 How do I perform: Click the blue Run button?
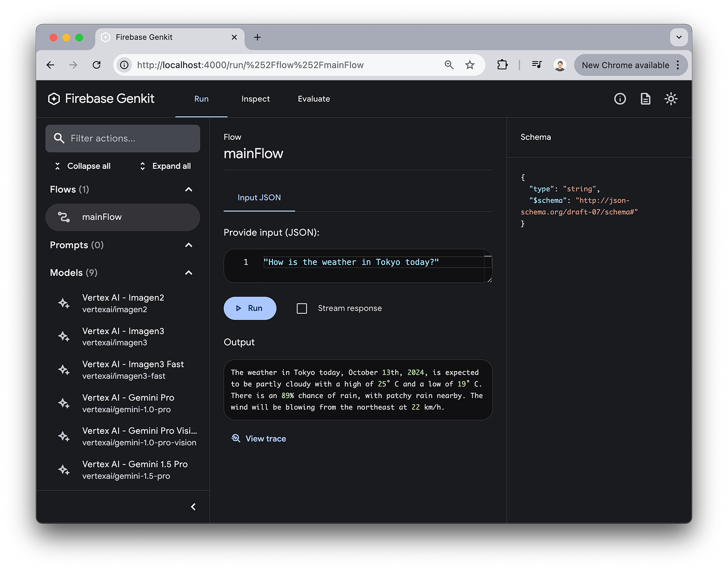(250, 309)
